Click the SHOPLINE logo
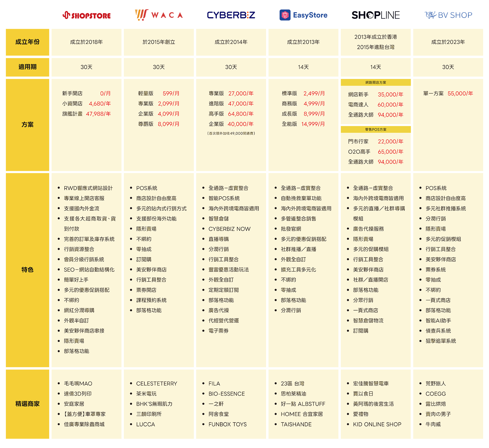This screenshot has height=448, width=489. tap(376, 15)
